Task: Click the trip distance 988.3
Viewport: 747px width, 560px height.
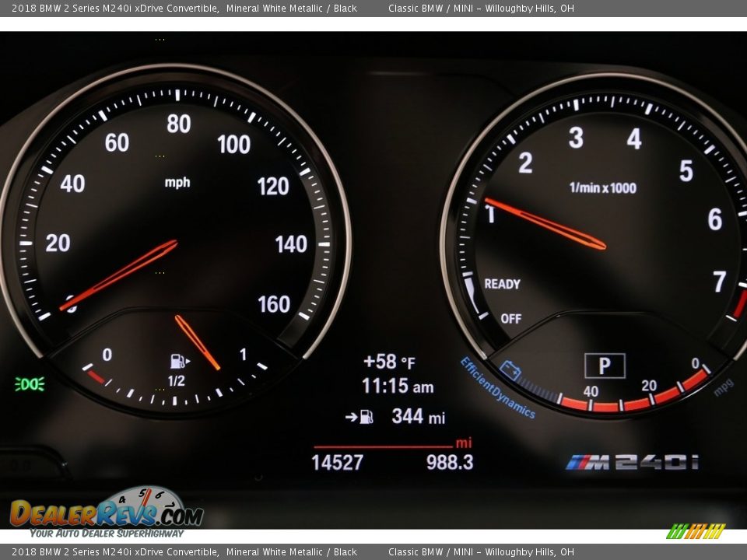Action: pos(449,462)
